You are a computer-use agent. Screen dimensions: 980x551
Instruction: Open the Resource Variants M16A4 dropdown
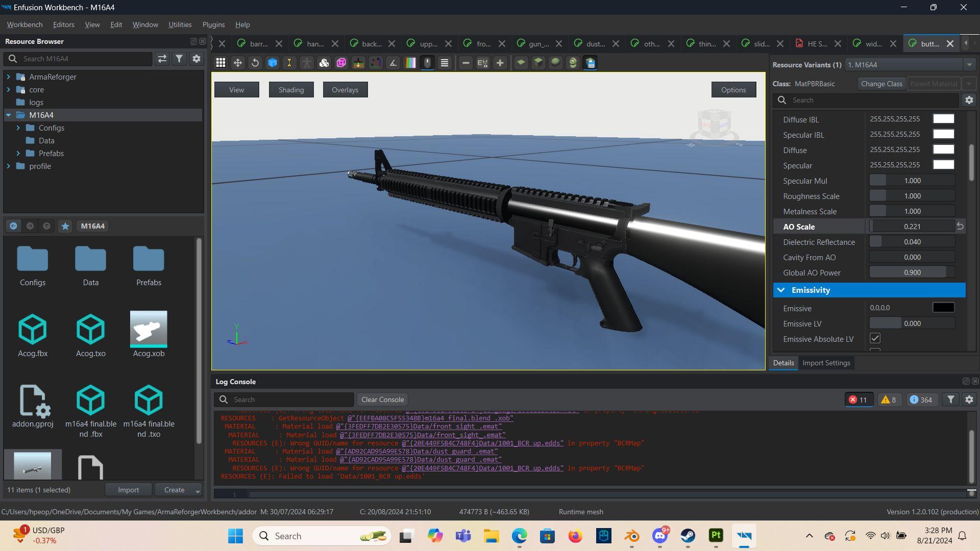click(910, 65)
